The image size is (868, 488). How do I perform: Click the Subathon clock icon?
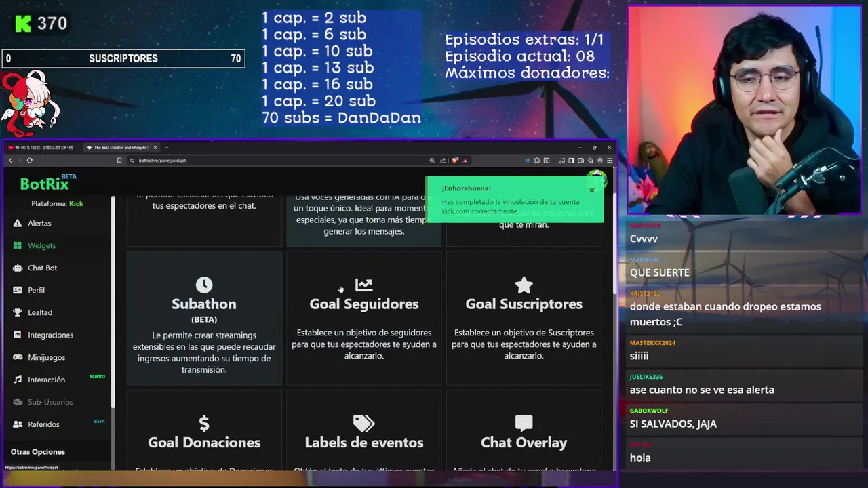(x=204, y=285)
